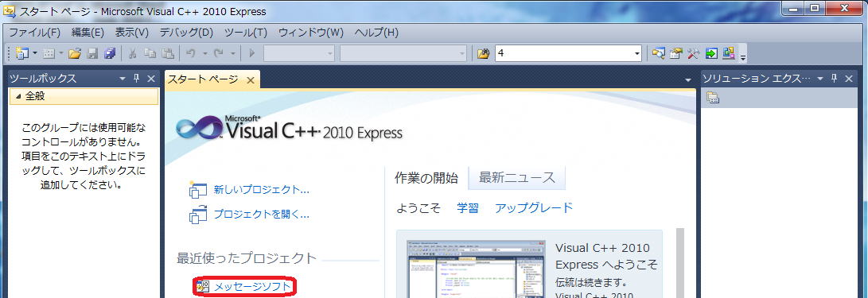Screen dimensions: 868x298
Task: Open recent project メッセージソフト
Action: [x=252, y=286]
